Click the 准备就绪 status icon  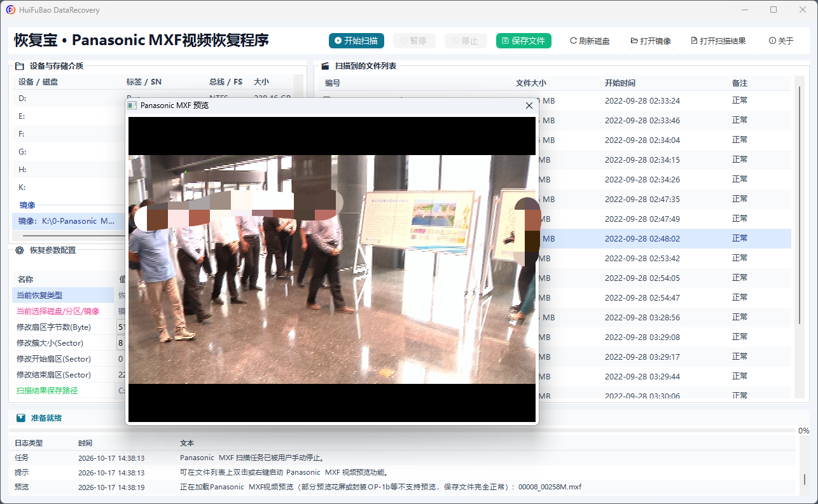point(21,418)
